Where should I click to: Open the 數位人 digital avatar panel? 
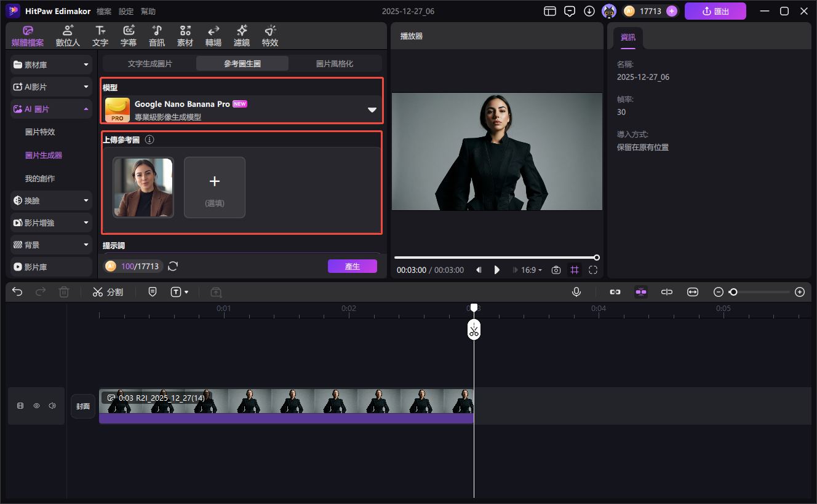(68, 36)
